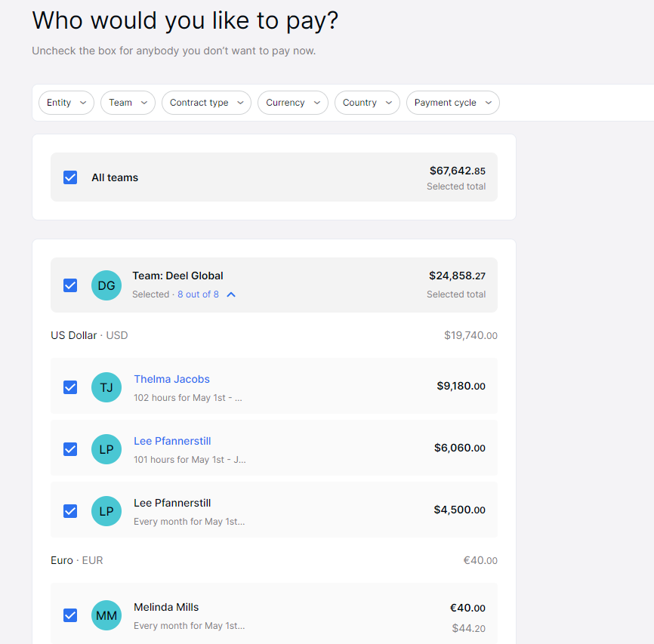Click Melinda Mills' MM avatar
The image size is (654, 644).
(x=106, y=615)
